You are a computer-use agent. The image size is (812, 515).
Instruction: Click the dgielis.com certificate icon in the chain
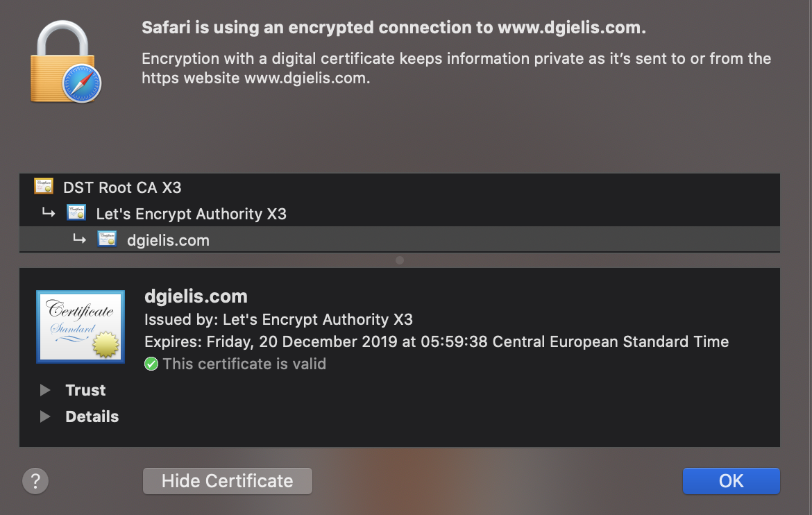pos(107,240)
